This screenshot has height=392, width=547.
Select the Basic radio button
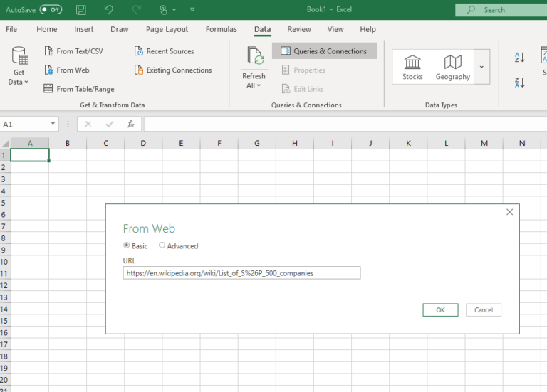coord(127,245)
